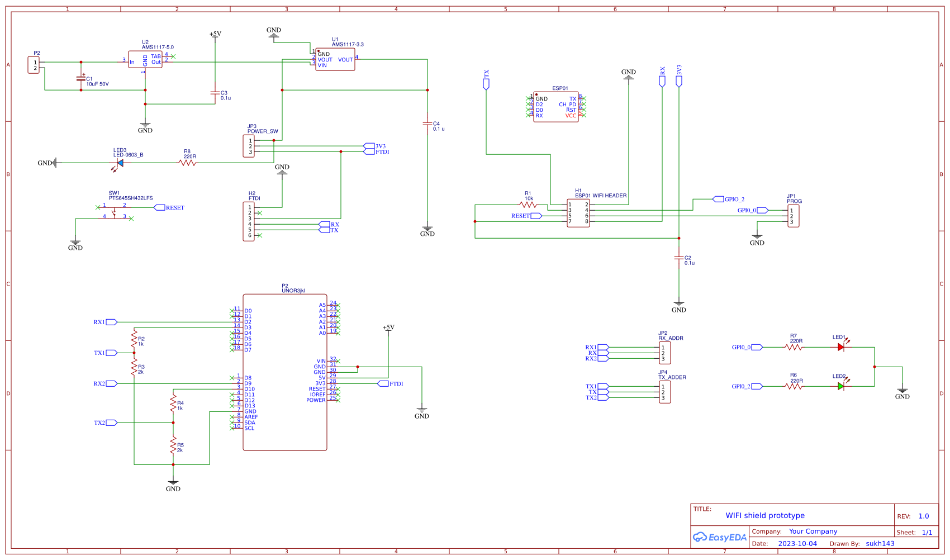Select the UNOR3jkl microcontroller symbol P2
The image size is (950, 560).
[x=285, y=372]
